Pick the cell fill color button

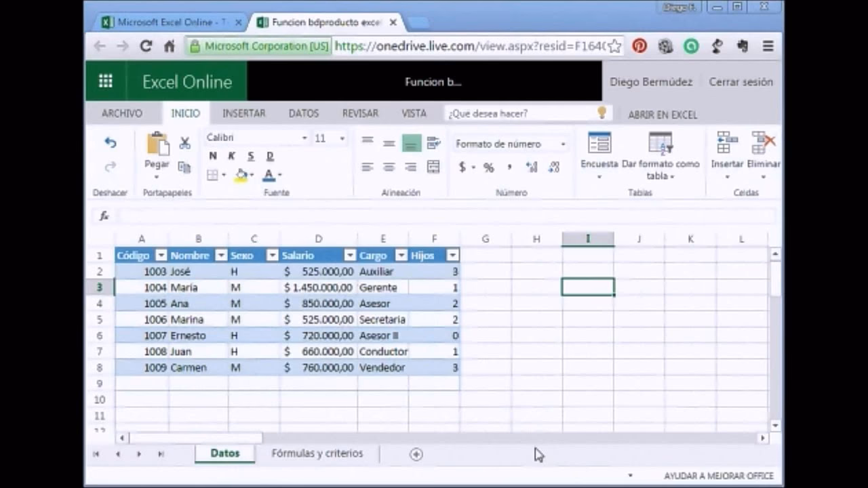coord(241,175)
